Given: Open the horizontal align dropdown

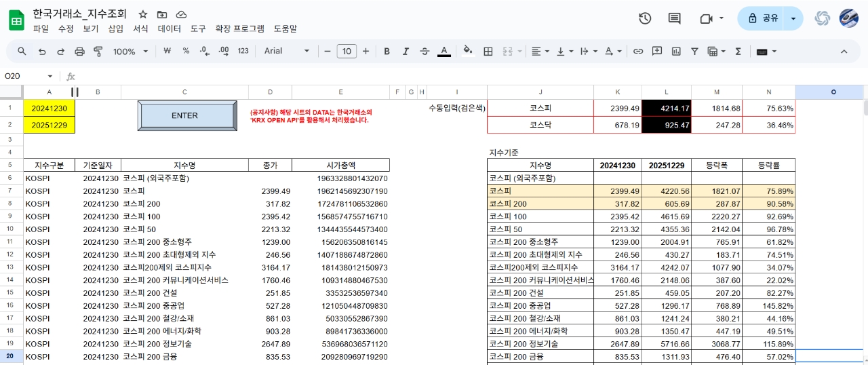Looking at the screenshot, I should tap(540, 51).
